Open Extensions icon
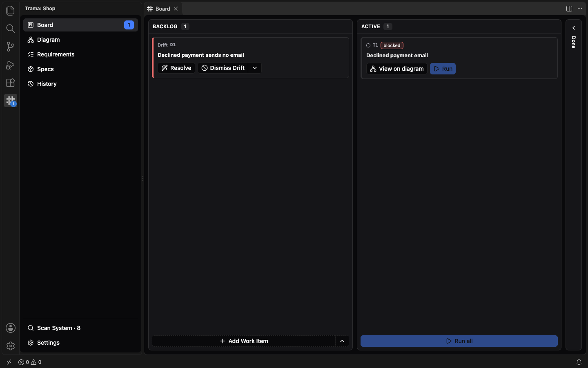 pos(11,83)
